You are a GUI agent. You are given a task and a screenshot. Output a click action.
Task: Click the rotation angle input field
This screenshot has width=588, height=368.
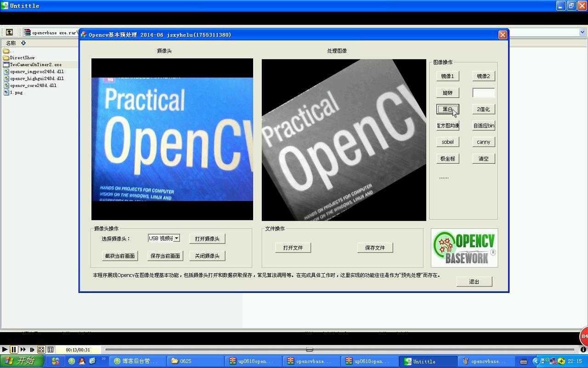click(x=483, y=93)
